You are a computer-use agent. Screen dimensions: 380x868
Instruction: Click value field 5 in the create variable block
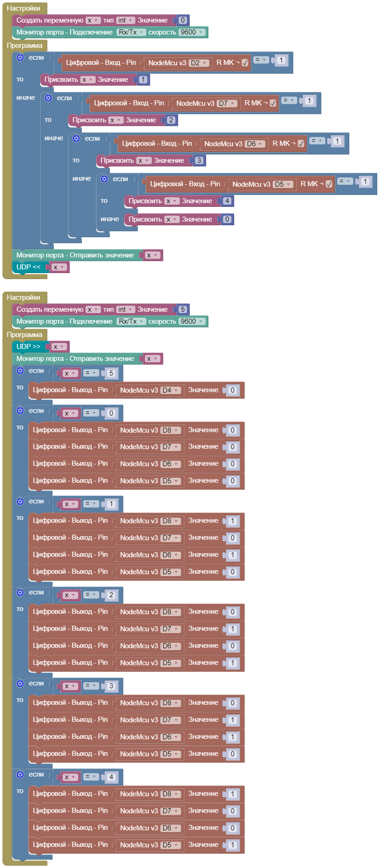coord(183,309)
